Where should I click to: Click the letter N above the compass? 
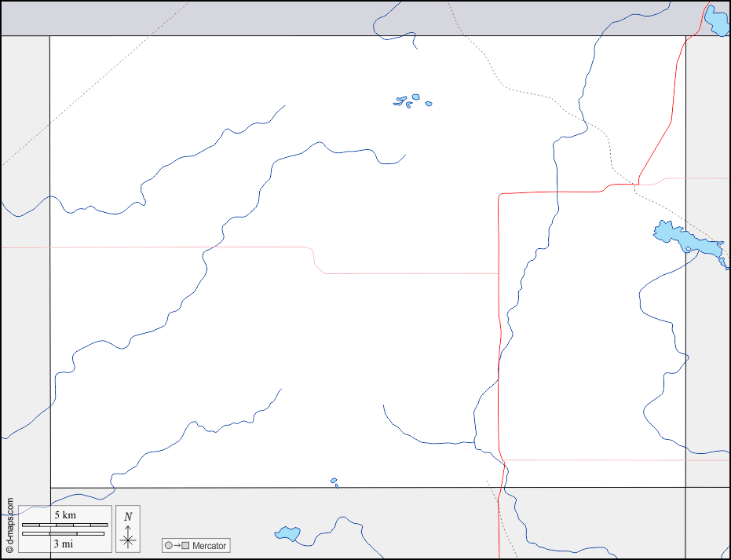(128, 517)
